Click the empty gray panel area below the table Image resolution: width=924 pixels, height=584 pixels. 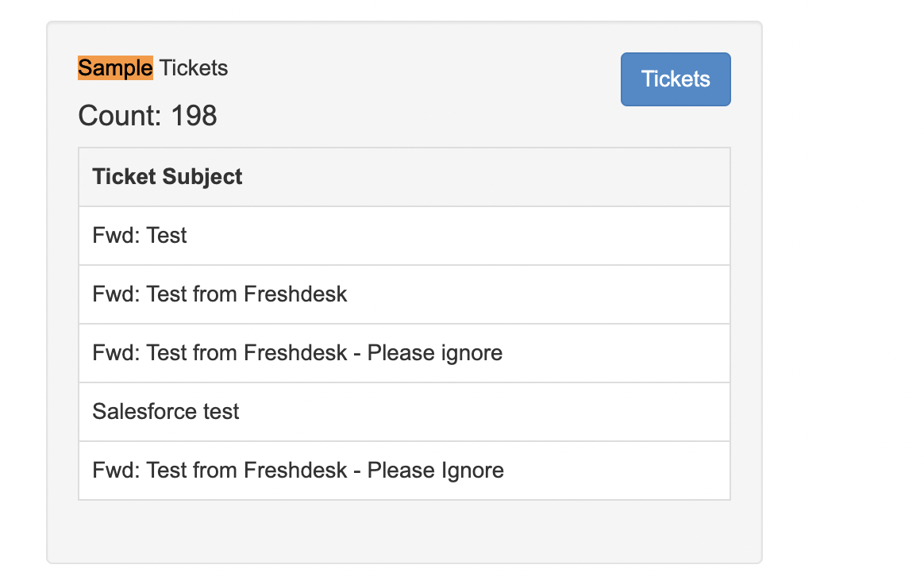[x=404, y=530]
